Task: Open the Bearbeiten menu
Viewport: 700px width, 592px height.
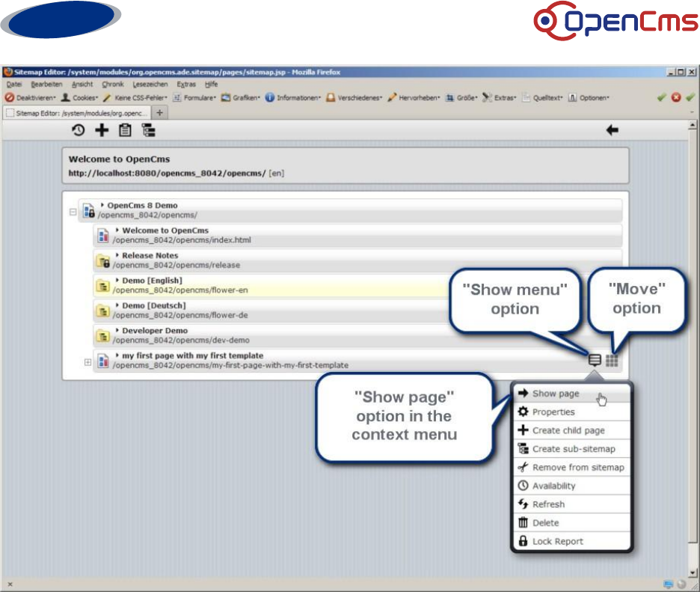Action: (x=46, y=84)
